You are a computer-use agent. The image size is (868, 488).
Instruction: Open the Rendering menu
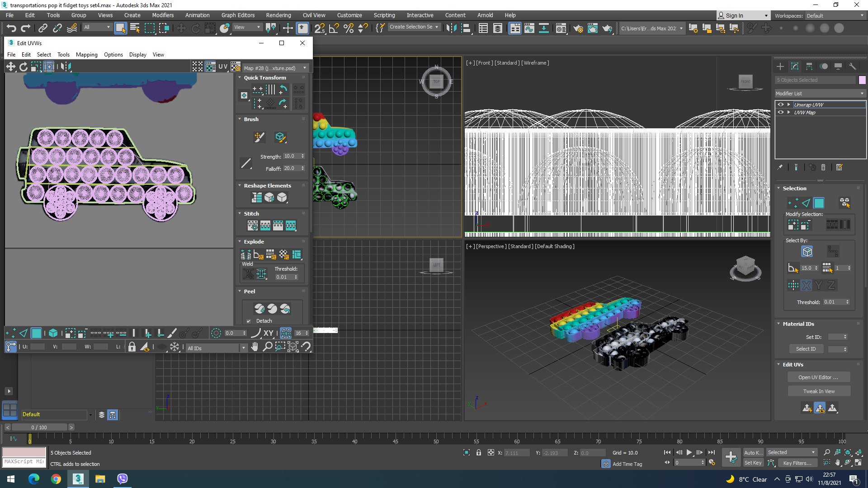coord(278,15)
